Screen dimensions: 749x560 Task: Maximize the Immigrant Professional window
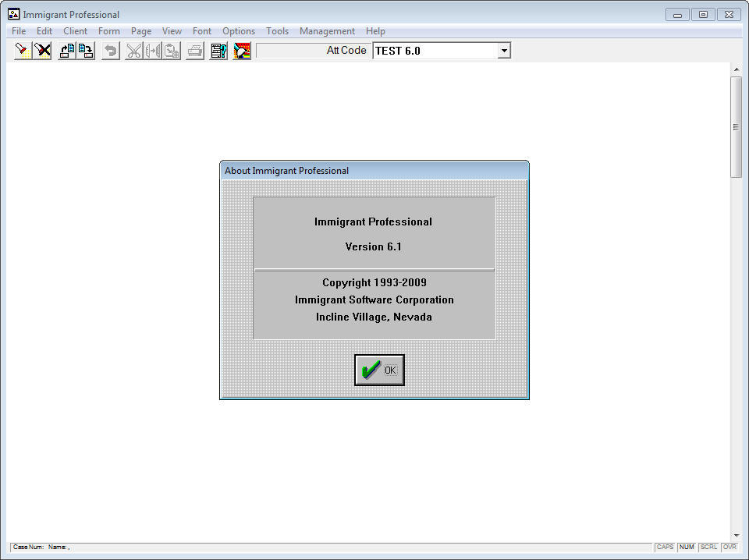(x=703, y=15)
